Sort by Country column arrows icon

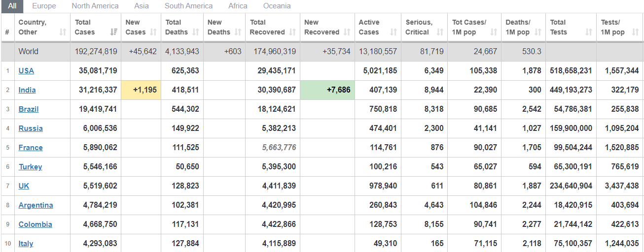63,32
